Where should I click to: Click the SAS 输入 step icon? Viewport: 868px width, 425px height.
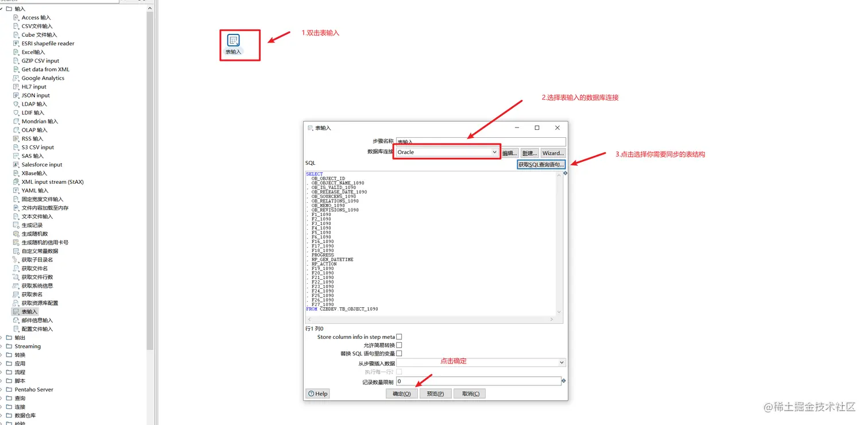16,156
